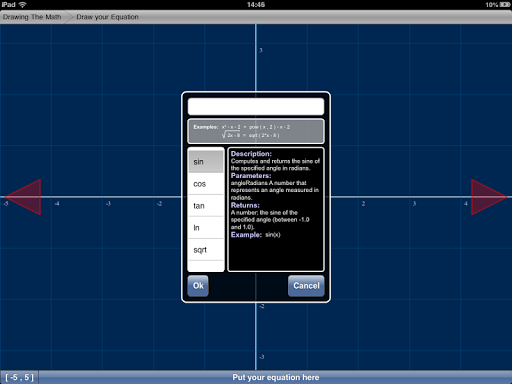Click the 14:46 clock in status bar

256,5
